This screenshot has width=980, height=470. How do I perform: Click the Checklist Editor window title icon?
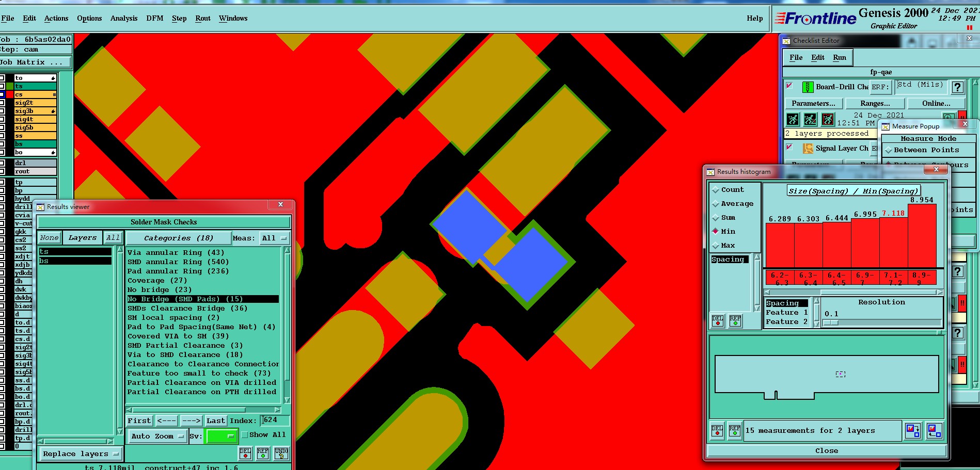tap(786, 41)
